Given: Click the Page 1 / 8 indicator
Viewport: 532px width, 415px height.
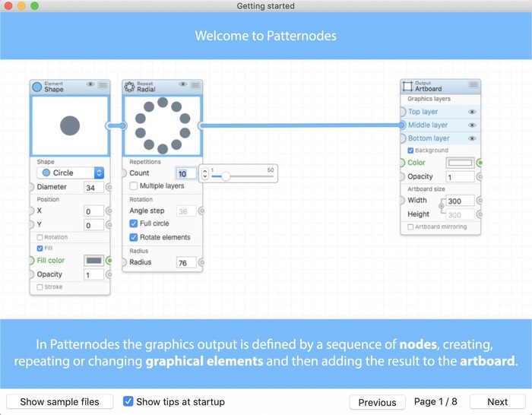Looking at the screenshot, I should coord(435,402).
